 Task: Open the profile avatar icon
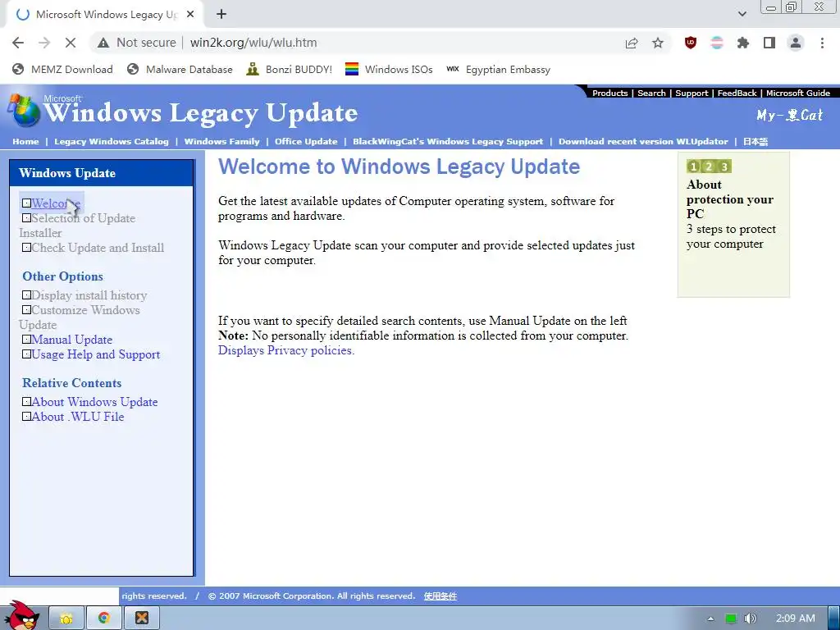click(796, 43)
